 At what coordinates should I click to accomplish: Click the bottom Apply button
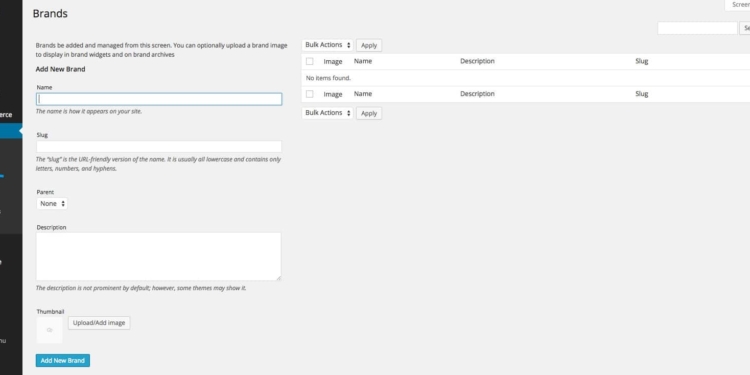(x=369, y=113)
